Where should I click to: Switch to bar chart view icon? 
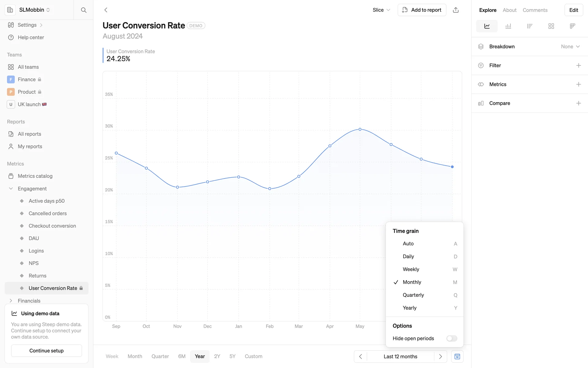508,26
